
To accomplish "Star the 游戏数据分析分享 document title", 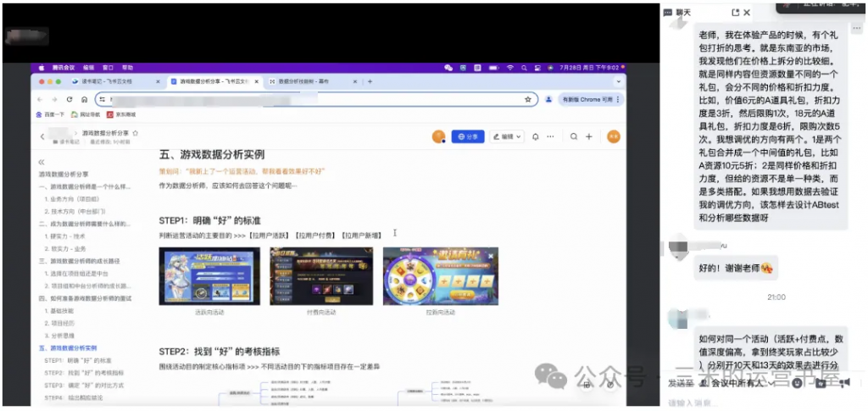I will click(x=136, y=134).
